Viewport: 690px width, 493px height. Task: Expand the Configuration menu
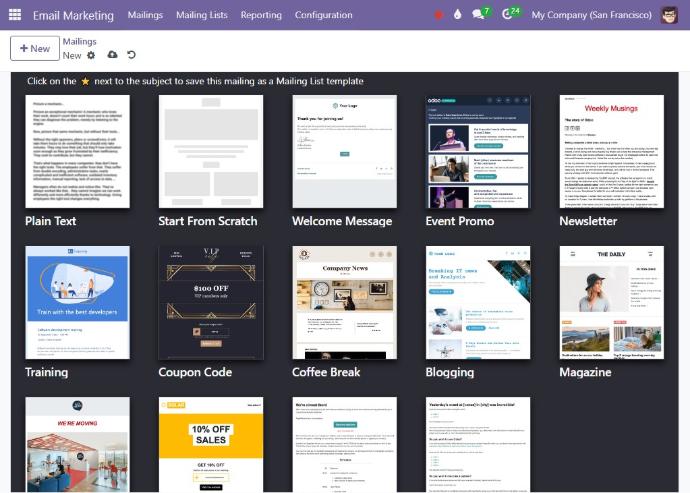coord(323,15)
